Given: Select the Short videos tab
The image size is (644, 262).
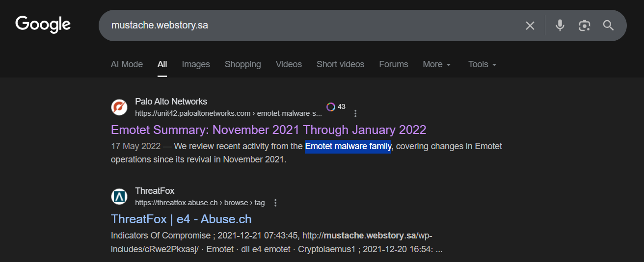Looking at the screenshot, I should [x=340, y=64].
